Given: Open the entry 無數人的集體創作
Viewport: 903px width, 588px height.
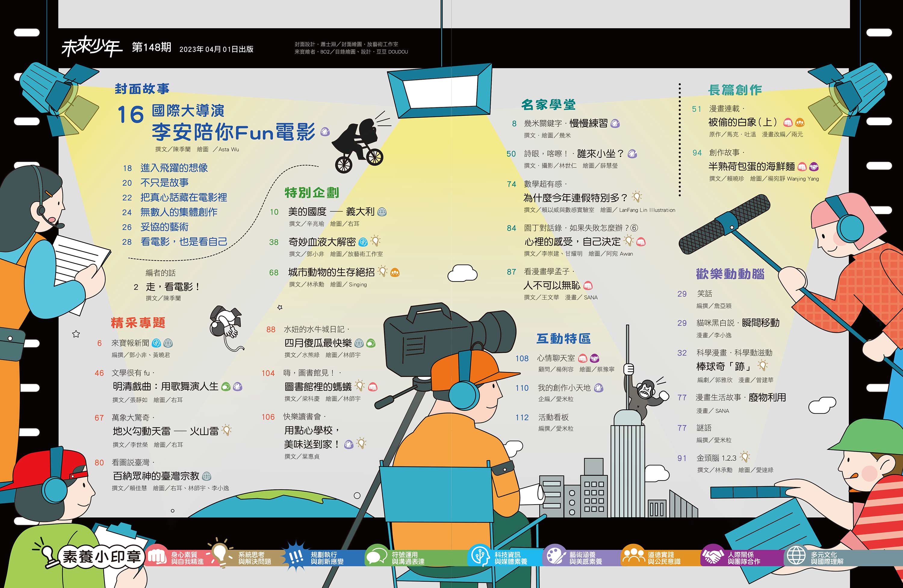Looking at the screenshot, I should (179, 212).
